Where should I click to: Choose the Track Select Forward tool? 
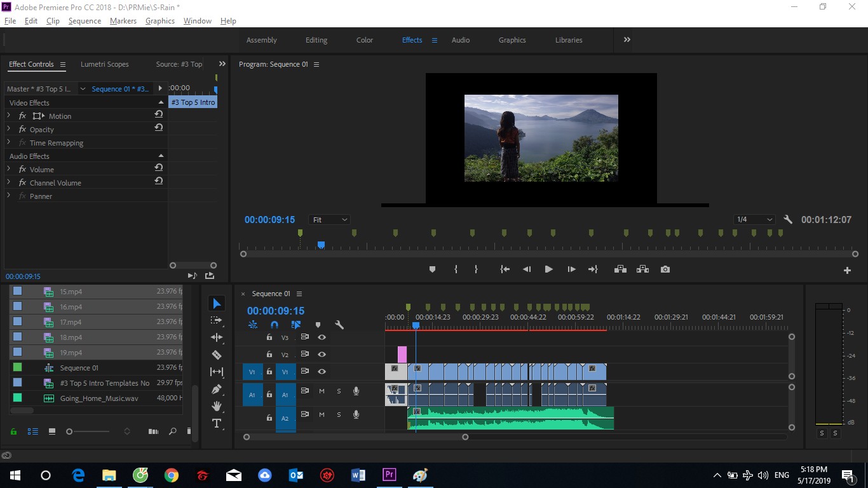pyautogui.click(x=217, y=320)
